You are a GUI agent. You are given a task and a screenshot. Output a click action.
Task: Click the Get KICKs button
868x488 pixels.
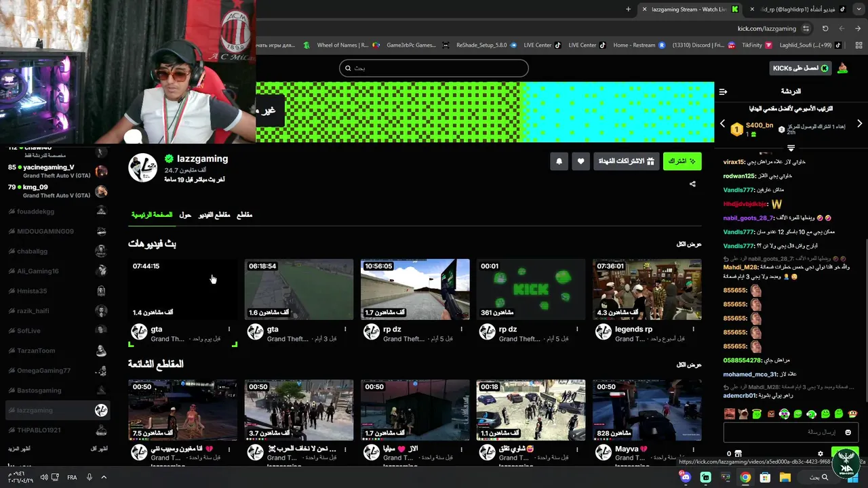tap(802, 68)
